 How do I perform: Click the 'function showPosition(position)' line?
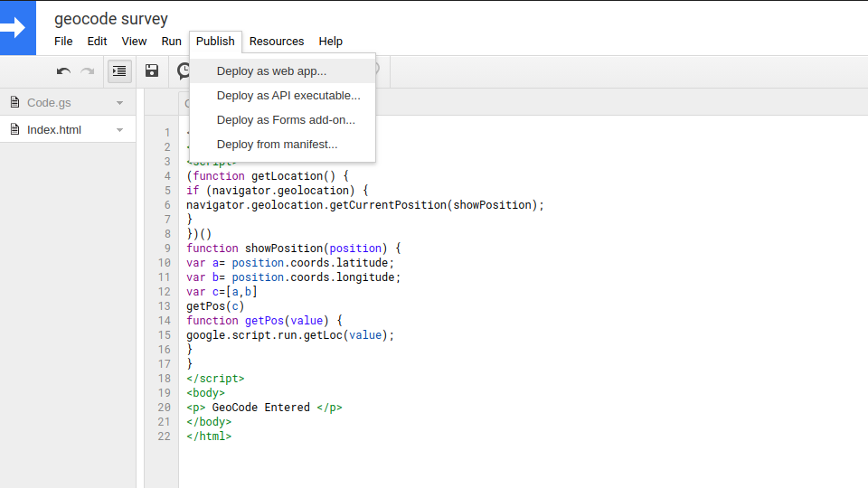point(293,248)
